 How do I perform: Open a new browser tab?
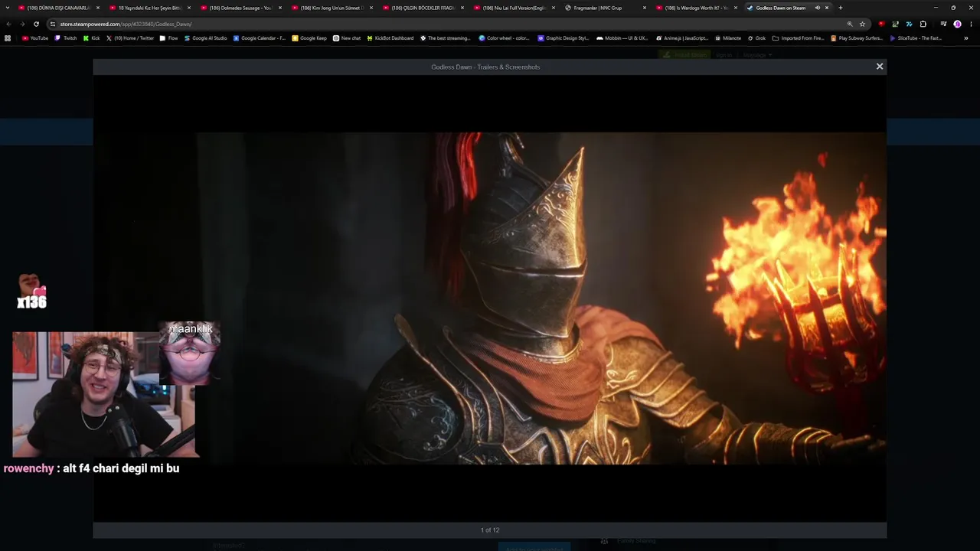[x=840, y=8]
